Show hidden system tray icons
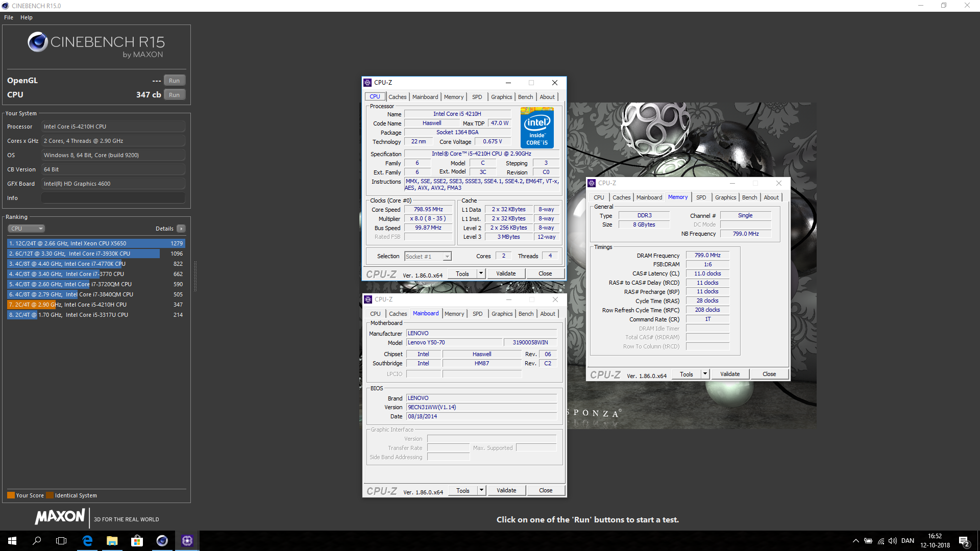The image size is (980, 551). [x=856, y=541]
